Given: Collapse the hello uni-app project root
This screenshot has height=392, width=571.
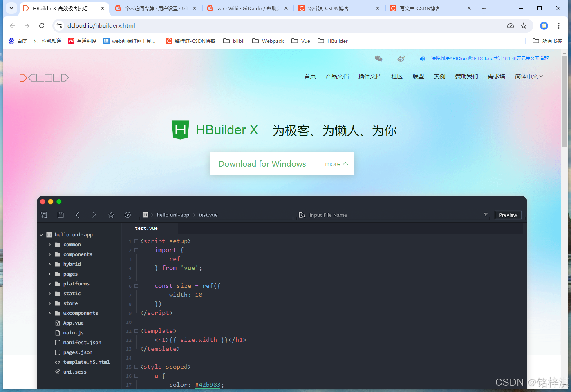Looking at the screenshot, I should coord(41,235).
